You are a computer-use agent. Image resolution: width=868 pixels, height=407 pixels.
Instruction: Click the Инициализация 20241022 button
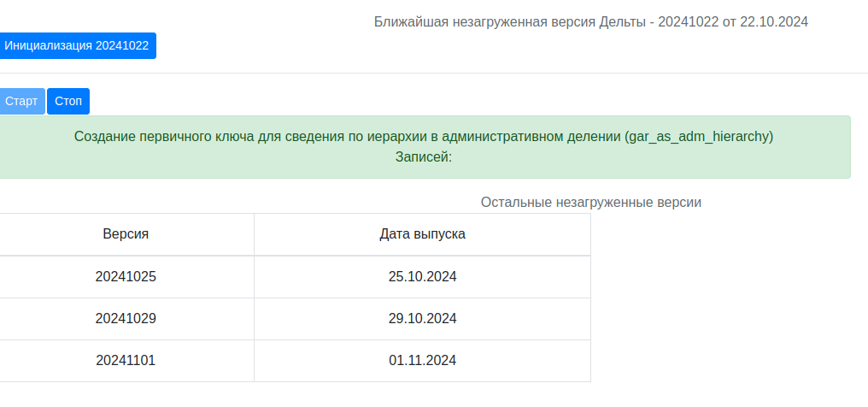77,46
